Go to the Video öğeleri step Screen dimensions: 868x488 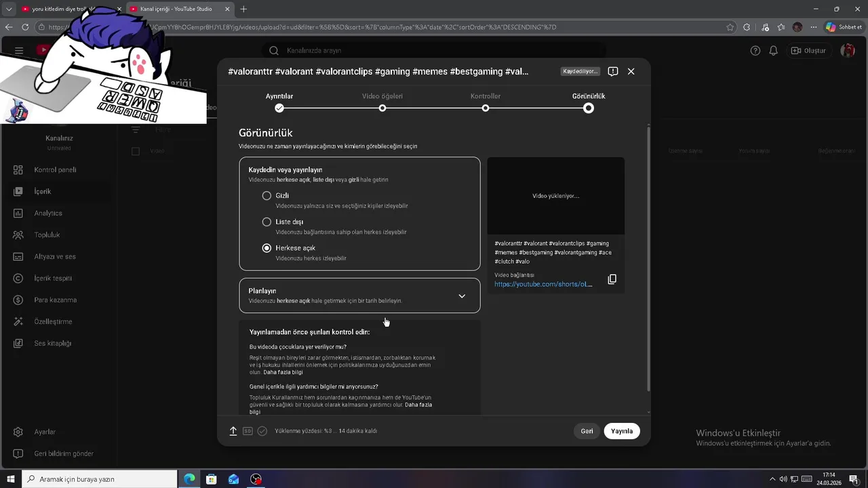382,102
